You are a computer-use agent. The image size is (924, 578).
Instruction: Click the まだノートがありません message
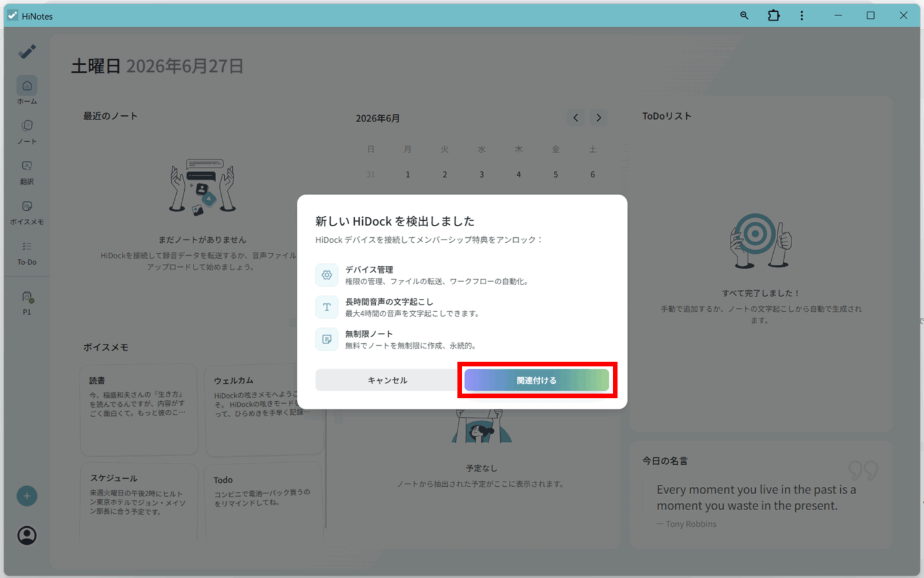[202, 240]
